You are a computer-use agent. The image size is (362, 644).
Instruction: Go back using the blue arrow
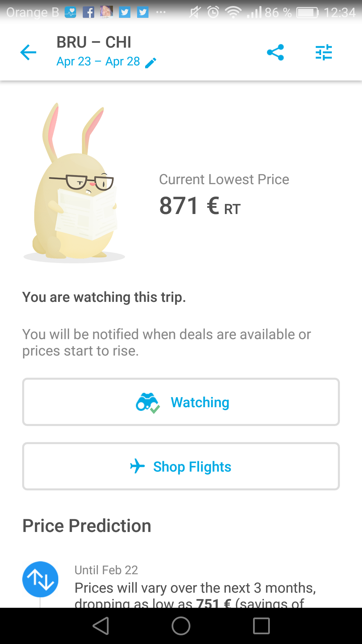point(28,52)
